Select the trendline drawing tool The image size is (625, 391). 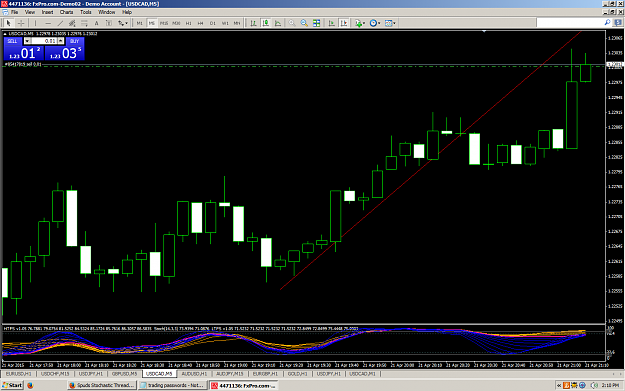click(x=60, y=23)
